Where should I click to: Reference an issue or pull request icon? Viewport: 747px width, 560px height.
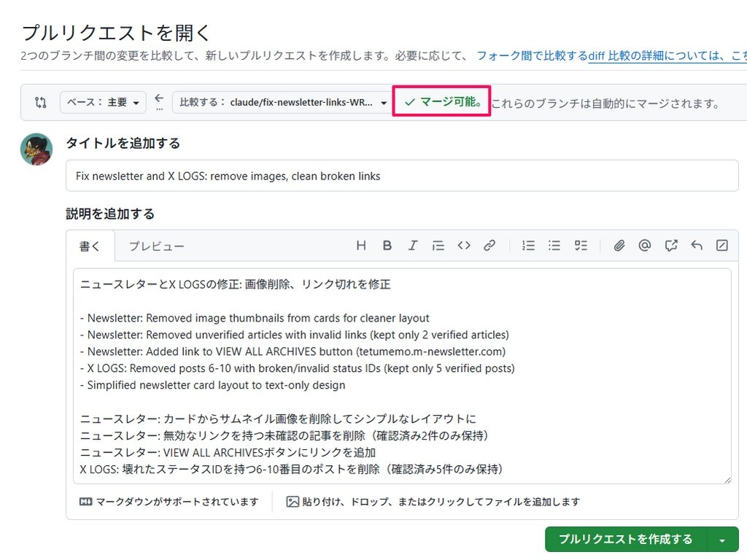pyautogui.click(x=671, y=246)
